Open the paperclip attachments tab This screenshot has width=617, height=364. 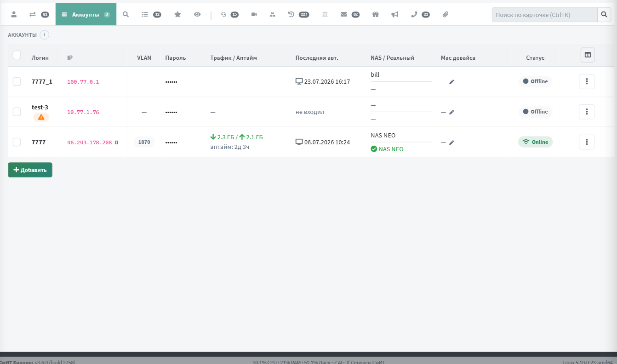click(445, 15)
